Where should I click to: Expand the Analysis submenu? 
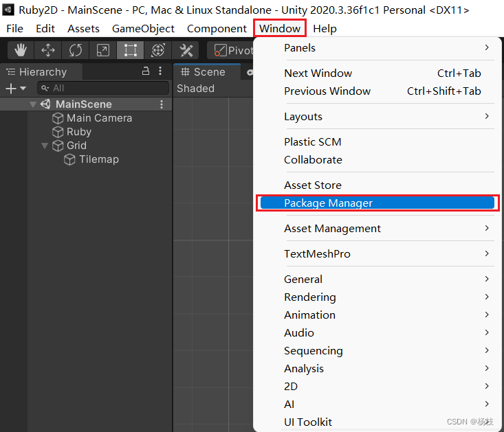click(x=377, y=368)
